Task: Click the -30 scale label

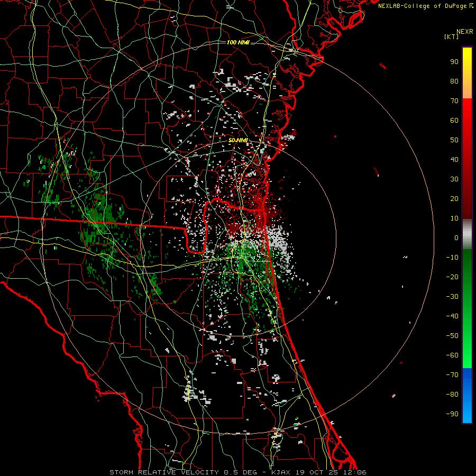Action: pos(452,297)
